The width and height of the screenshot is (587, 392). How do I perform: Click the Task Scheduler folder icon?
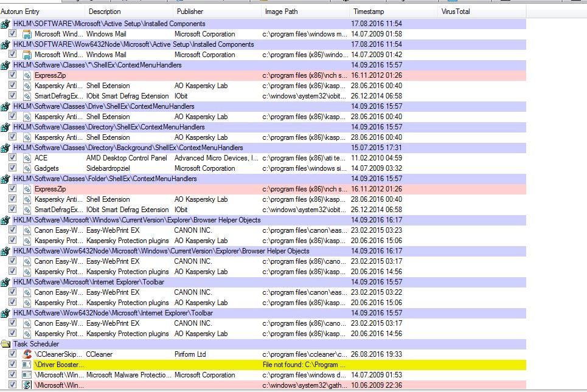click(x=5, y=344)
